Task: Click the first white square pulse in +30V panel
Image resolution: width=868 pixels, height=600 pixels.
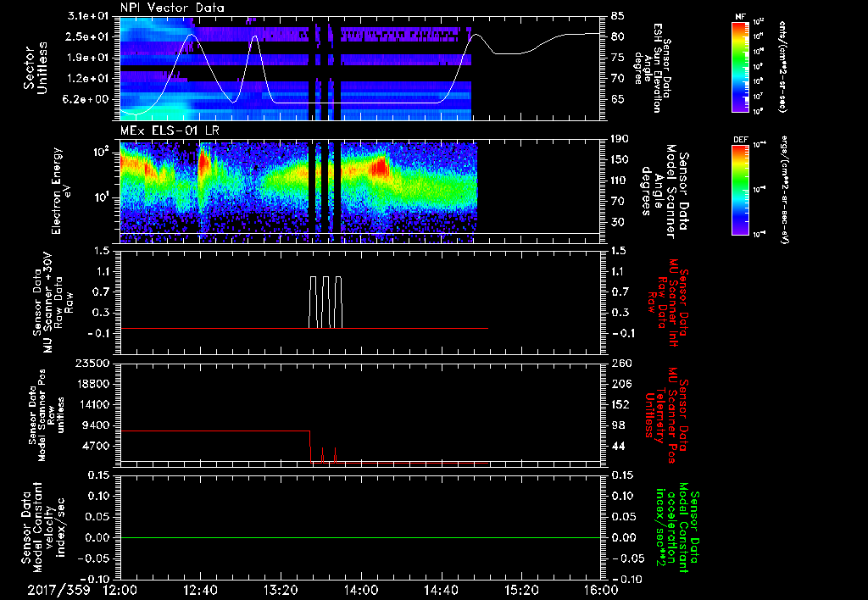Action: (314, 303)
